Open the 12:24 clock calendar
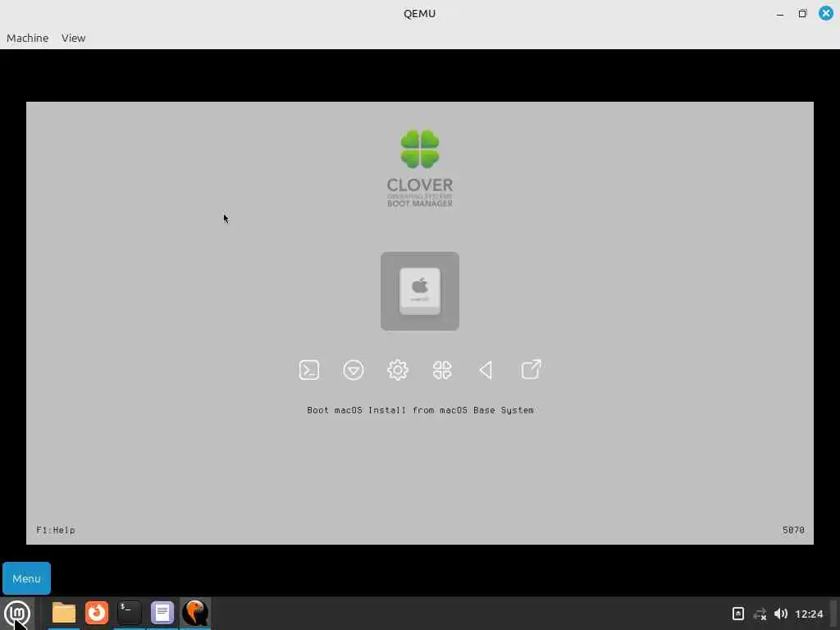The height and width of the screenshot is (630, 840). tap(809, 614)
